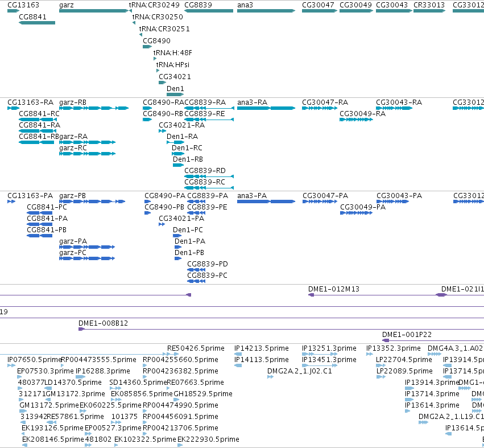Image resolution: width=484 pixels, height=448 pixels.
Task: Click the tRNA:CR30251 label
Action: 164,28
